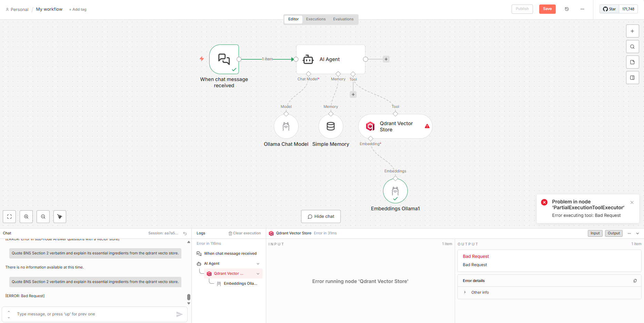This screenshot has width=644, height=323.
Task: Close the Problem in node notification
Action: click(x=632, y=202)
